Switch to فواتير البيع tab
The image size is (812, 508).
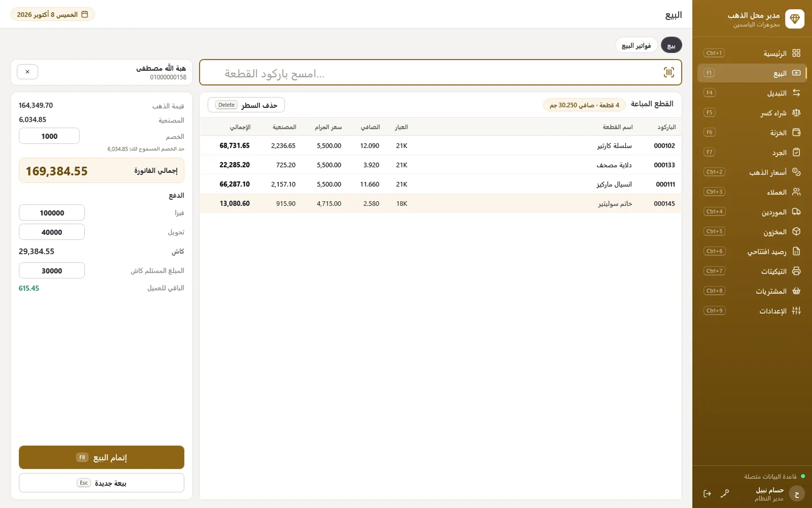tap(636, 45)
